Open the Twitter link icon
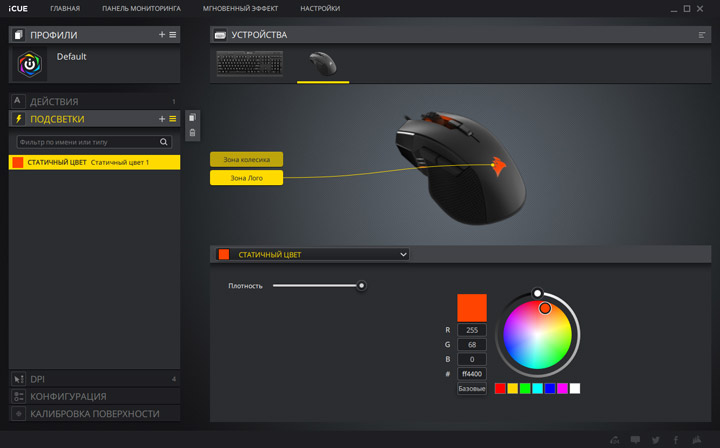Viewport: 720px width, 448px height. click(x=656, y=440)
